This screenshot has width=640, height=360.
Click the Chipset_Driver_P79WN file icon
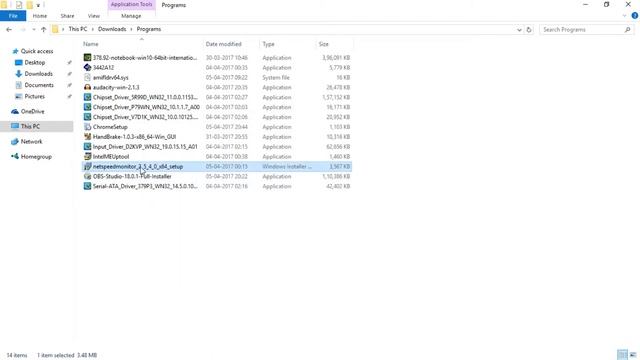pos(87,107)
